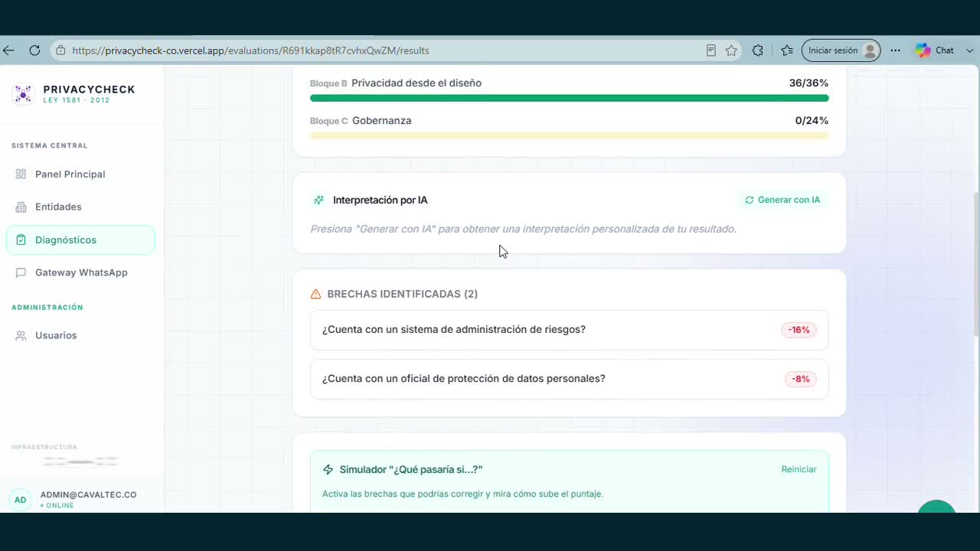Open Gateway WhatsApp in the sidebar
The height and width of the screenshot is (551, 980).
point(80,272)
